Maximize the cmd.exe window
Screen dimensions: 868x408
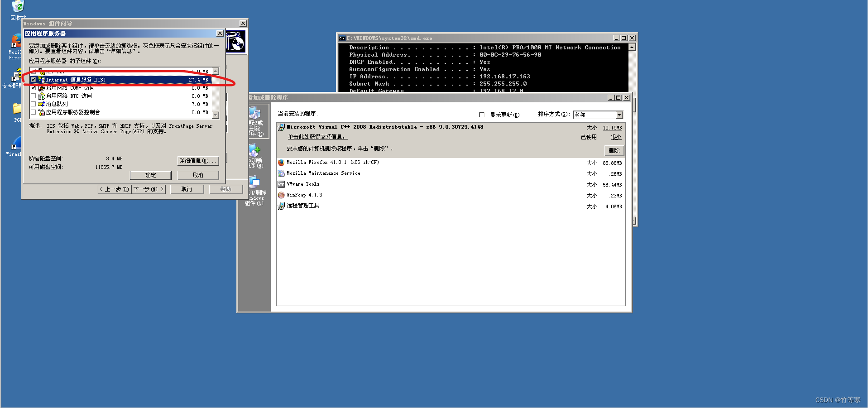click(x=624, y=38)
